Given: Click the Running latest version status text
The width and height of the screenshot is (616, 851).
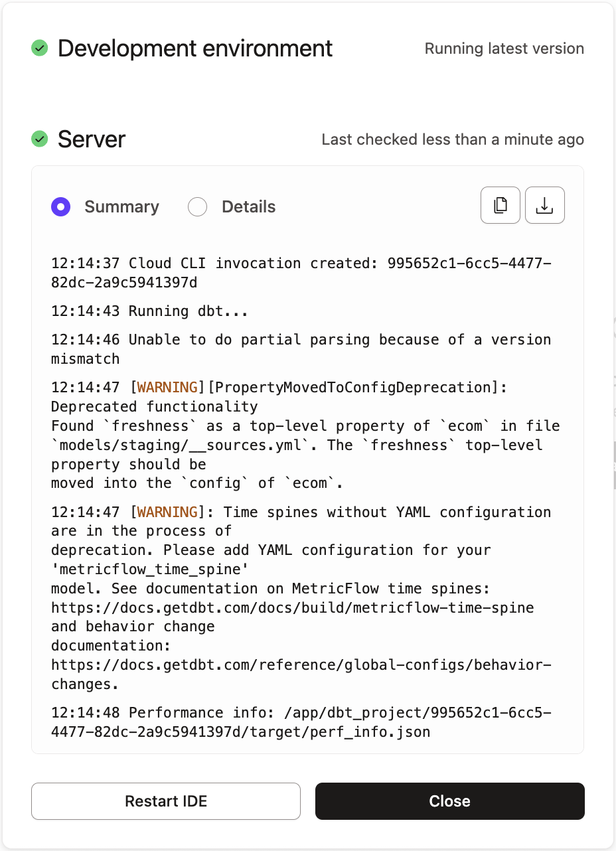Looking at the screenshot, I should [504, 48].
